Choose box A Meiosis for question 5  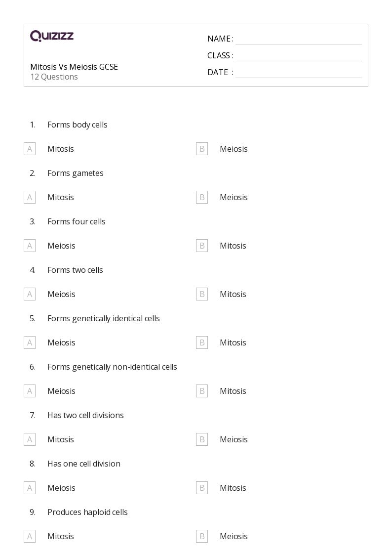coord(30,342)
